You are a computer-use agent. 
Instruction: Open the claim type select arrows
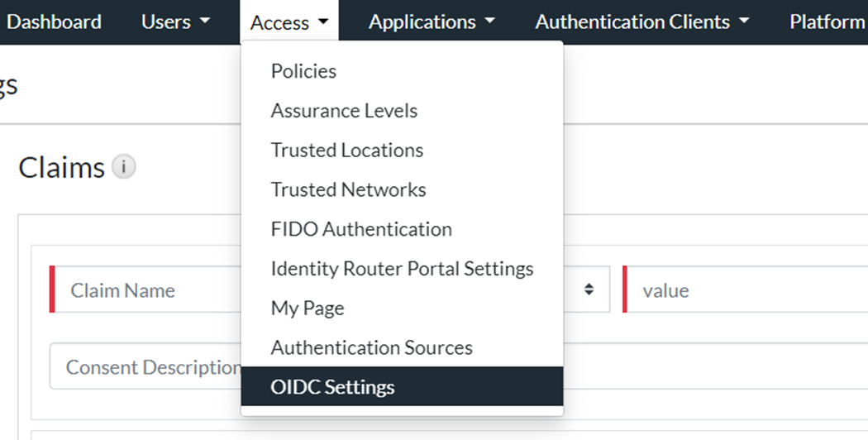589,289
